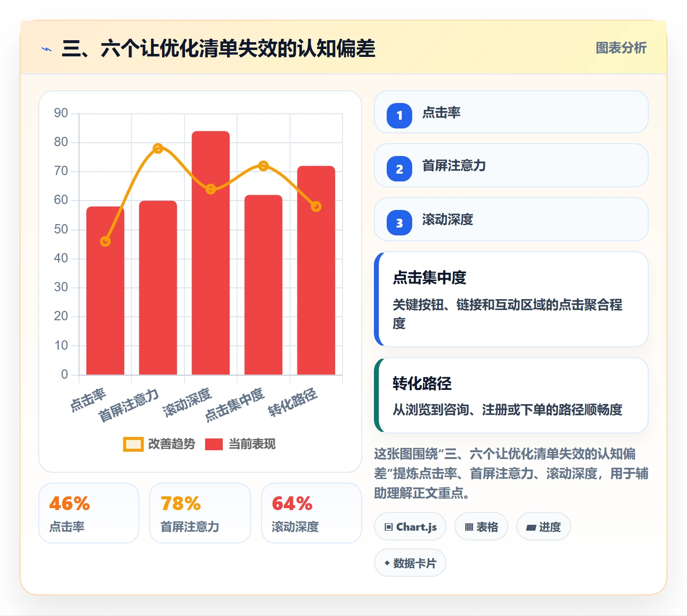This screenshot has height=616, width=687.
Task: Click the trend line point on 转化路径 bar
Action: click(x=316, y=206)
